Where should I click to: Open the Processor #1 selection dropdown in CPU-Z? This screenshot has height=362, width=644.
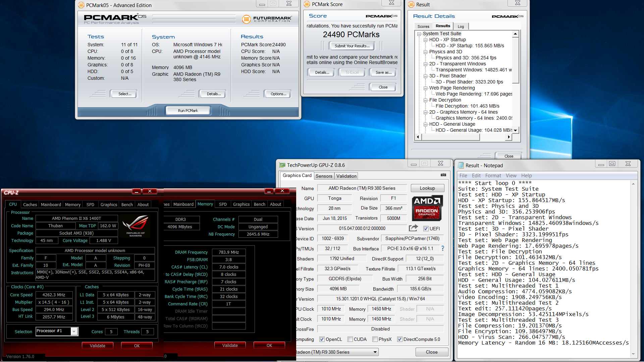(x=74, y=331)
